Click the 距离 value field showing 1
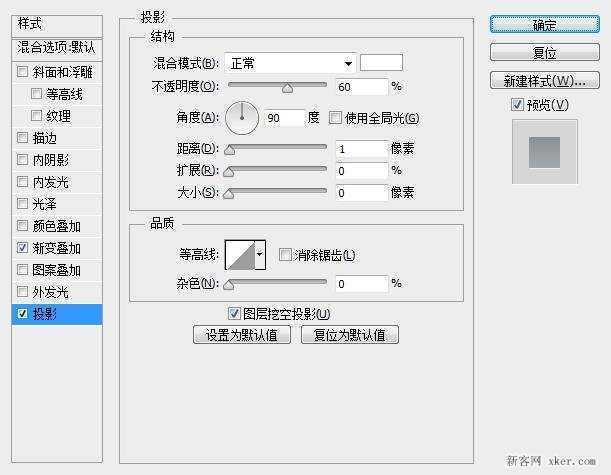 click(x=362, y=149)
